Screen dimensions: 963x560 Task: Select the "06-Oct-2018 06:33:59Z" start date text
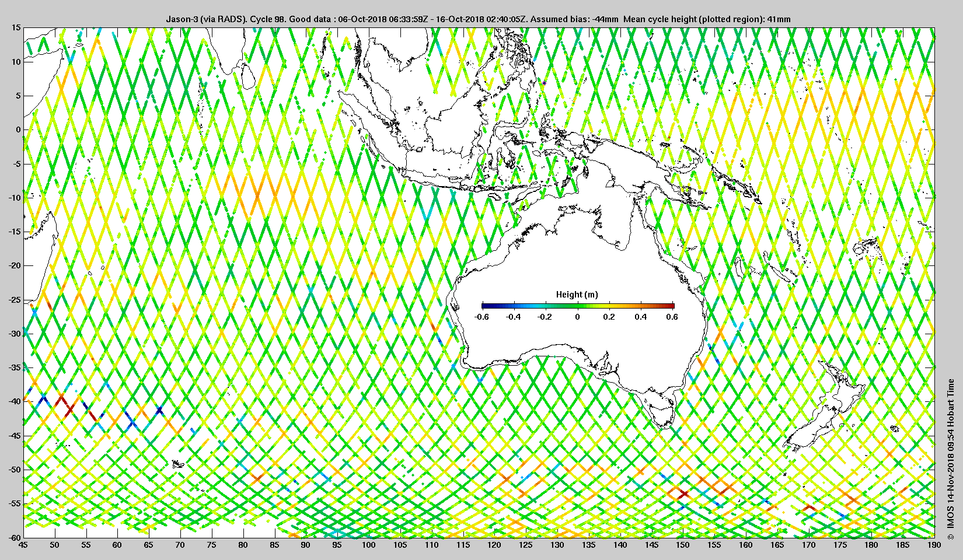point(383,19)
